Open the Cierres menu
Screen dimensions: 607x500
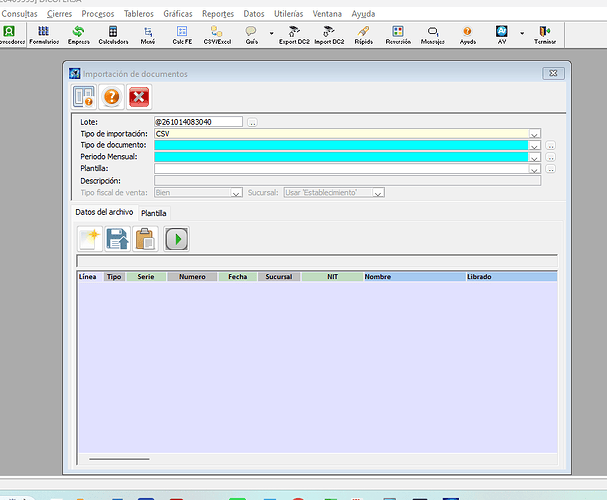click(59, 14)
